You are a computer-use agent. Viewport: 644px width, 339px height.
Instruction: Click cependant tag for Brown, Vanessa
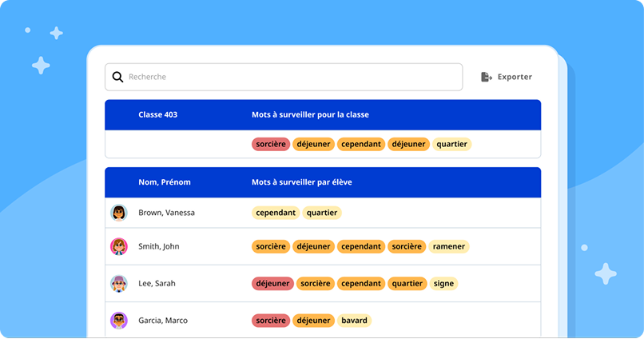(x=276, y=213)
